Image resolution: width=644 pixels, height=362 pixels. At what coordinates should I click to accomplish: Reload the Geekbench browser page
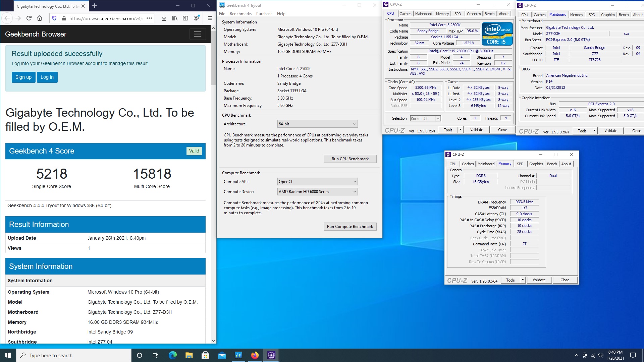tap(29, 18)
